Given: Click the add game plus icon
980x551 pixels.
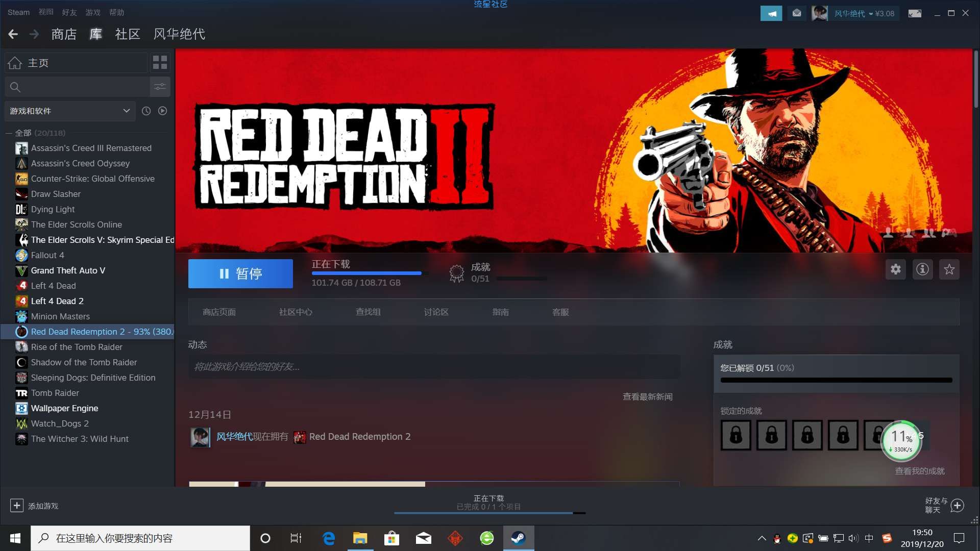Looking at the screenshot, I should (16, 505).
